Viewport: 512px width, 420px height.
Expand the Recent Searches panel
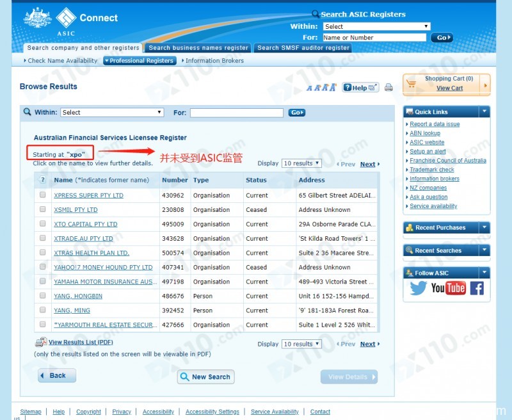click(484, 250)
